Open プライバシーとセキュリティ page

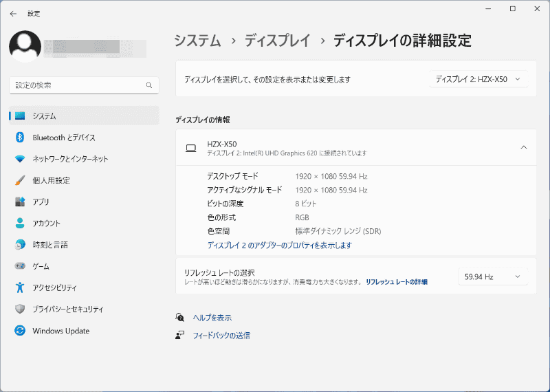(x=84, y=309)
